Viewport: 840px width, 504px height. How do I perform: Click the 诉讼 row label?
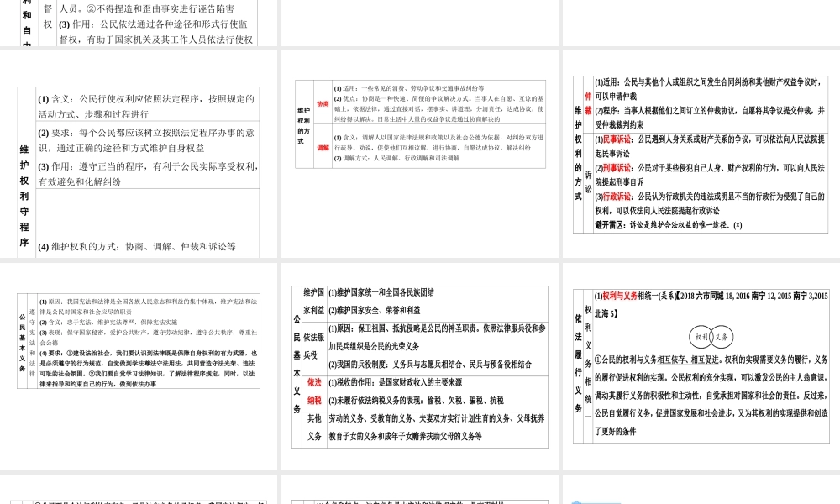click(x=588, y=182)
